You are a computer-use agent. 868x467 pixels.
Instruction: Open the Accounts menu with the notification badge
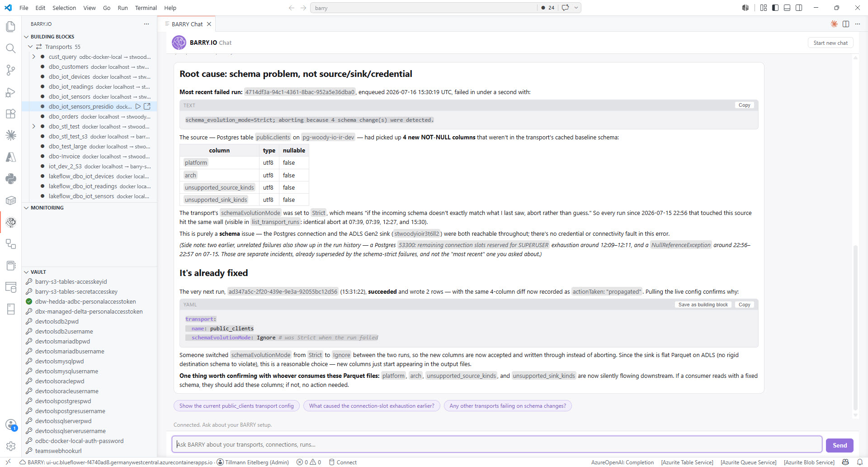coord(11,424)
